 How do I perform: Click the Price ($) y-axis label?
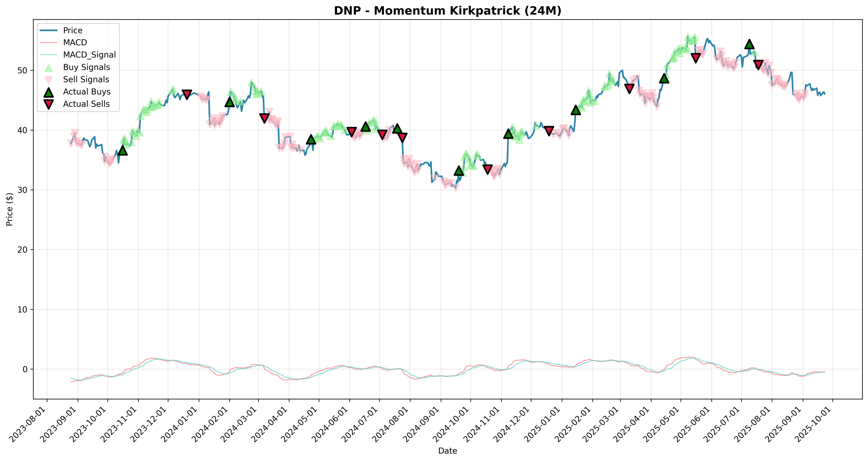click(10, 209)
